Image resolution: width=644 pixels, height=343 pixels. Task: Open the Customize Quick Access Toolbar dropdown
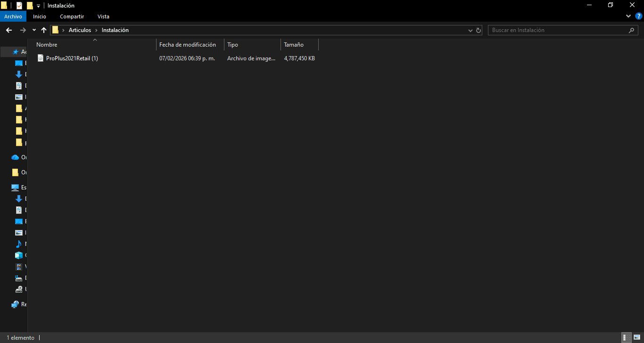(38, 6)
